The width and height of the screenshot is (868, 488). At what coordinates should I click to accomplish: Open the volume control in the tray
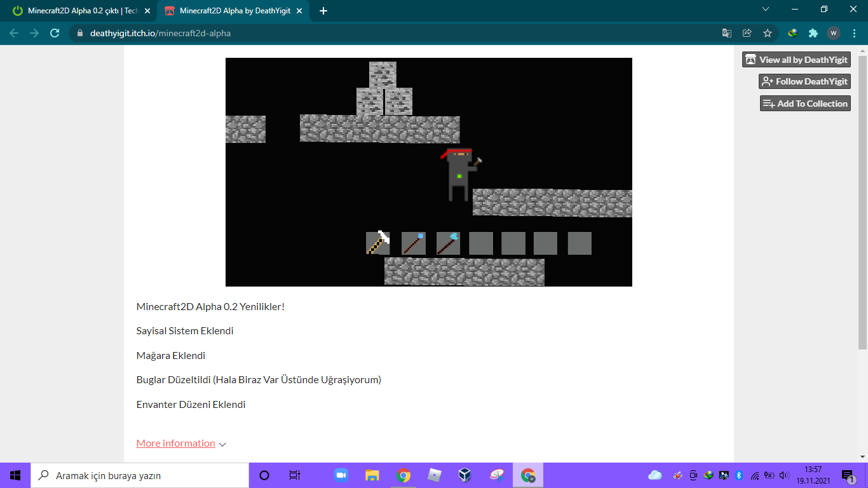click(x=785, y=475)
